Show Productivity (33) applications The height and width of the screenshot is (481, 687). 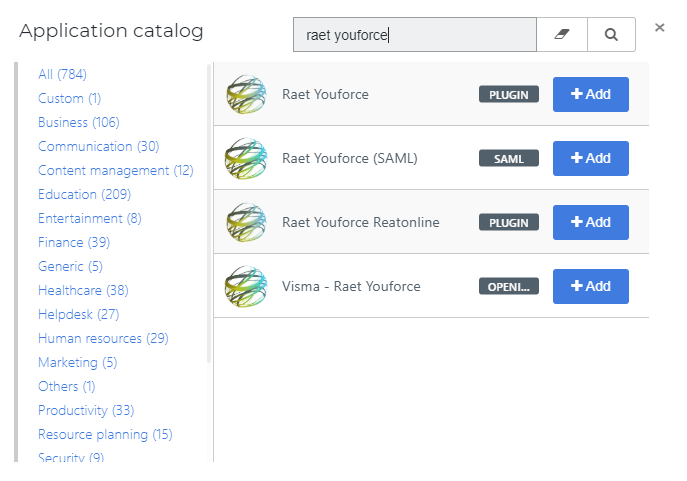pyautogui.click(x=86, y=410)
